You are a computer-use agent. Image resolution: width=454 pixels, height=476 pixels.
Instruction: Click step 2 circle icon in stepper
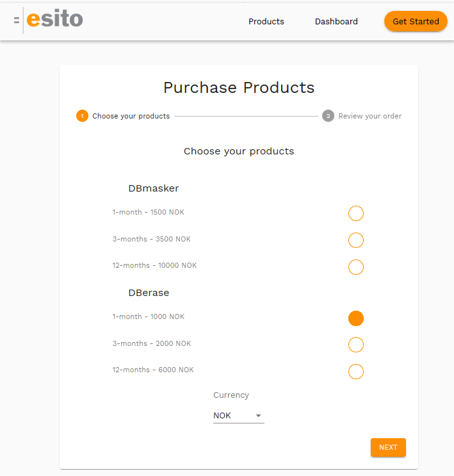[328, 116]
